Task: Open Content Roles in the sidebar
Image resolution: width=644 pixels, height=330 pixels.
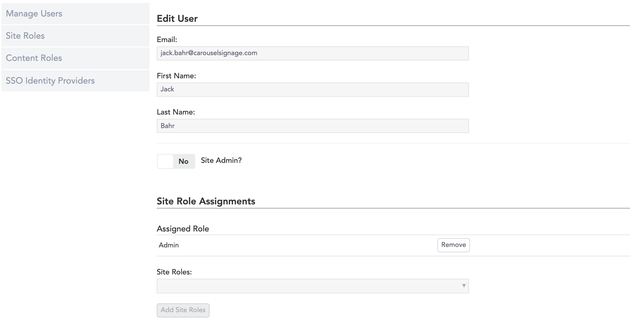Action: click(34, 58)
